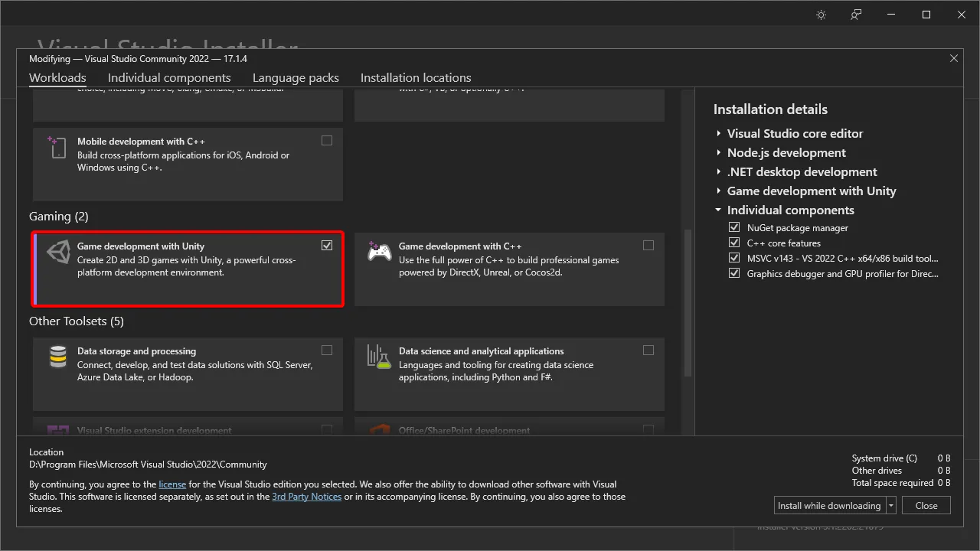
Task: Uncheck Graphics debugger and GPU profiler component
Action: (x=734, y=273)
